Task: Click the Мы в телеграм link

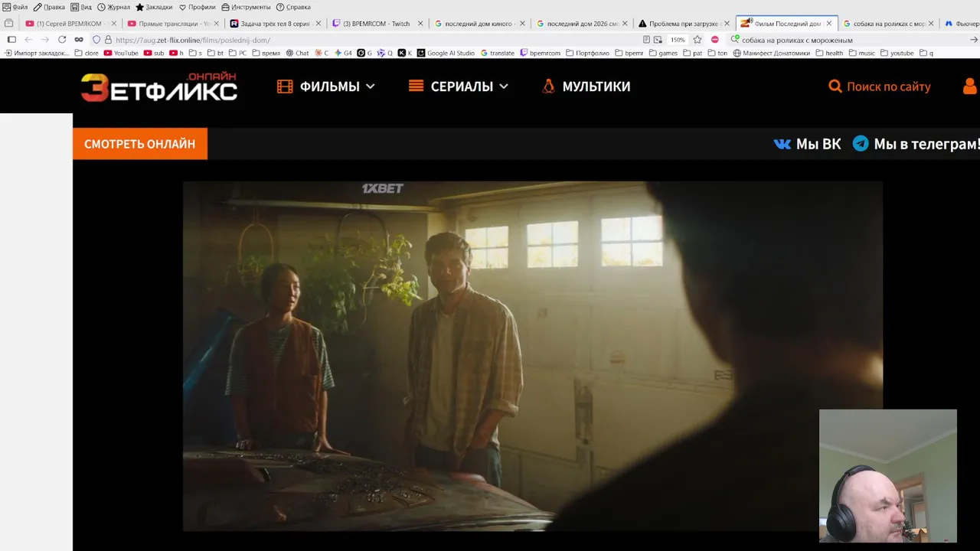Action: (x=916, y=144)
